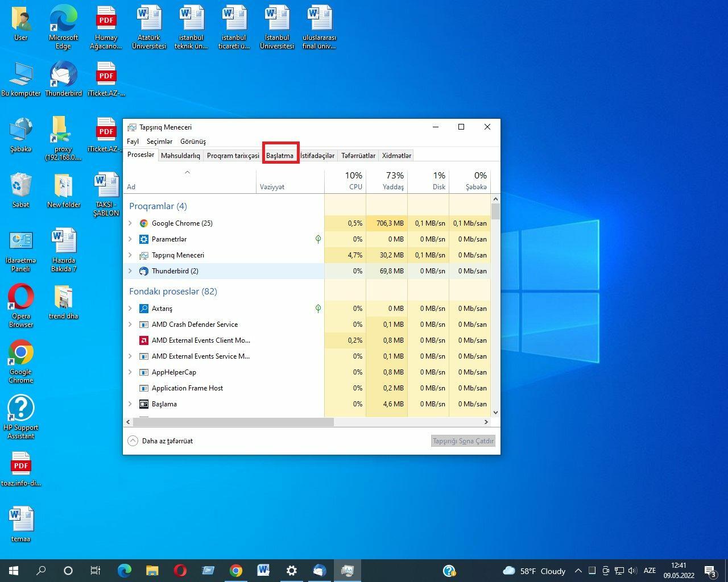This screenshot has height=582, width=728.
Task: Click Tapşırığı Sona Çatdır button
Action: pyautogui.click(x=463, y=441)
